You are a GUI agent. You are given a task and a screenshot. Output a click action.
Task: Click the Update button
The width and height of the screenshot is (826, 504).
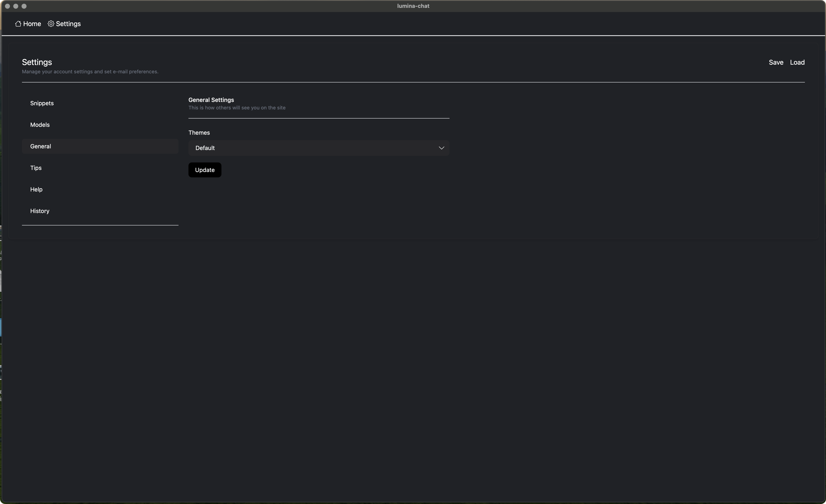tap(205, 170)
